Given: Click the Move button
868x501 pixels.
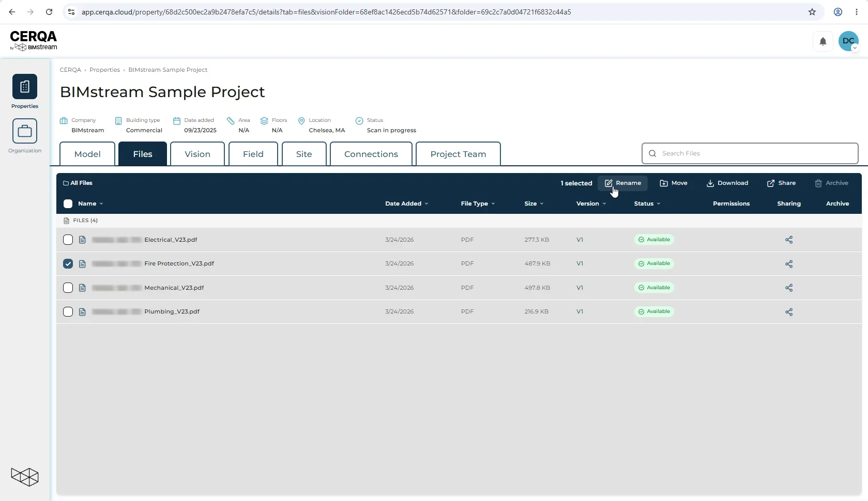Looking at the screenshot, I should [x=674, y=183].
